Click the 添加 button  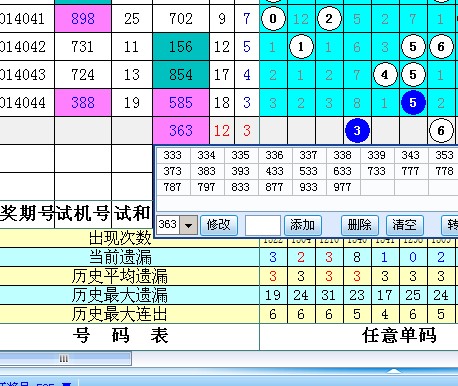(x=302, y=225)
